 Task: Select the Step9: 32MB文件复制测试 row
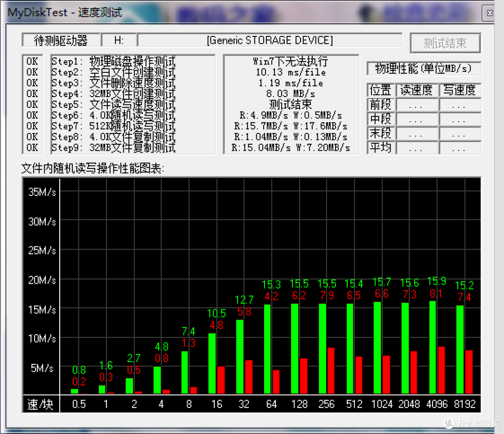click(113, 147)
